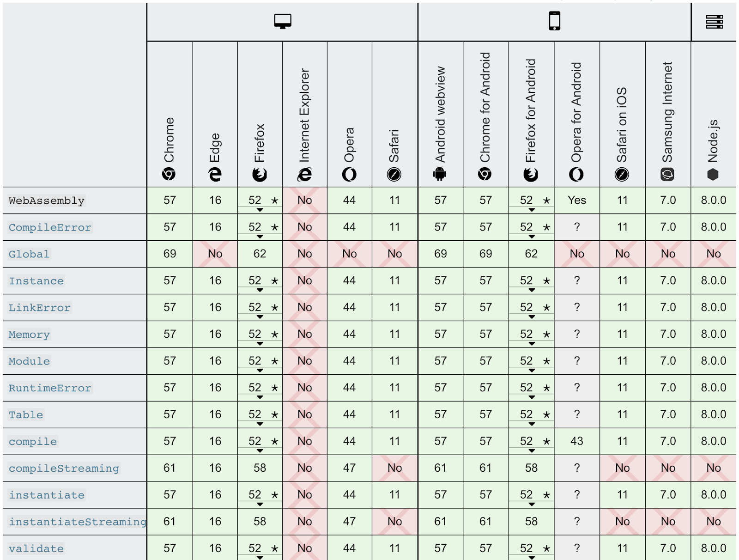
Task: Click the Edge browser logo icon
Action: tap(215, 174)
